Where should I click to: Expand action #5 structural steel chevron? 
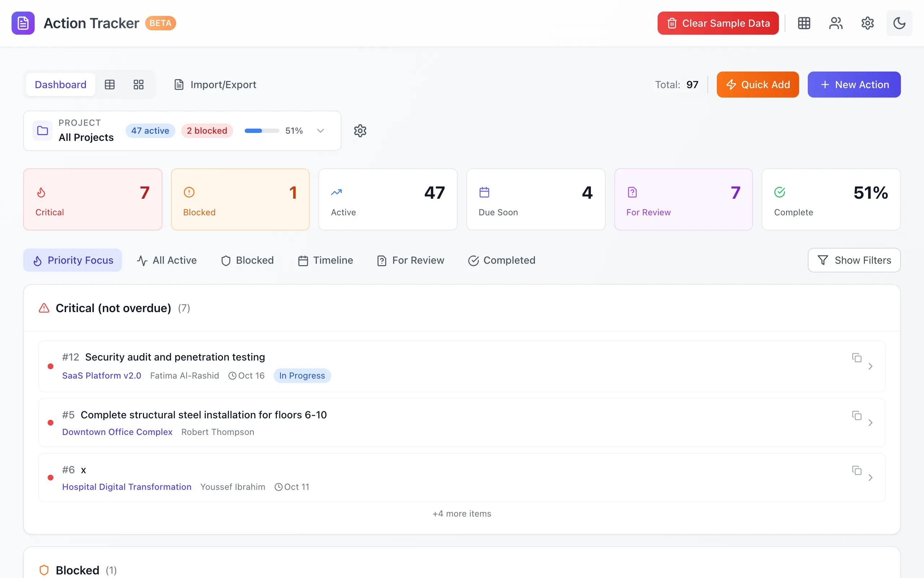(x=871, y=423)
